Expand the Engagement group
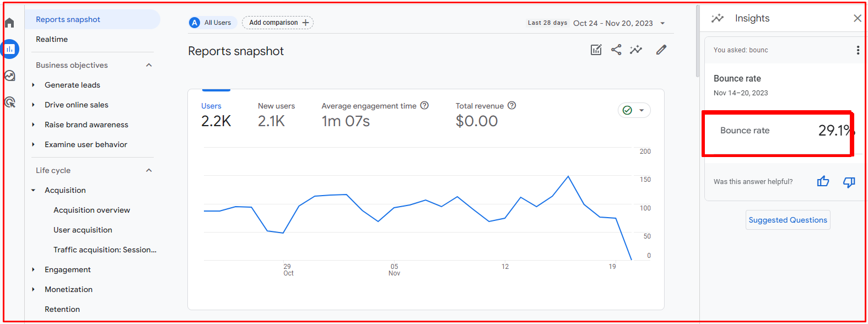 pos(33,269)
